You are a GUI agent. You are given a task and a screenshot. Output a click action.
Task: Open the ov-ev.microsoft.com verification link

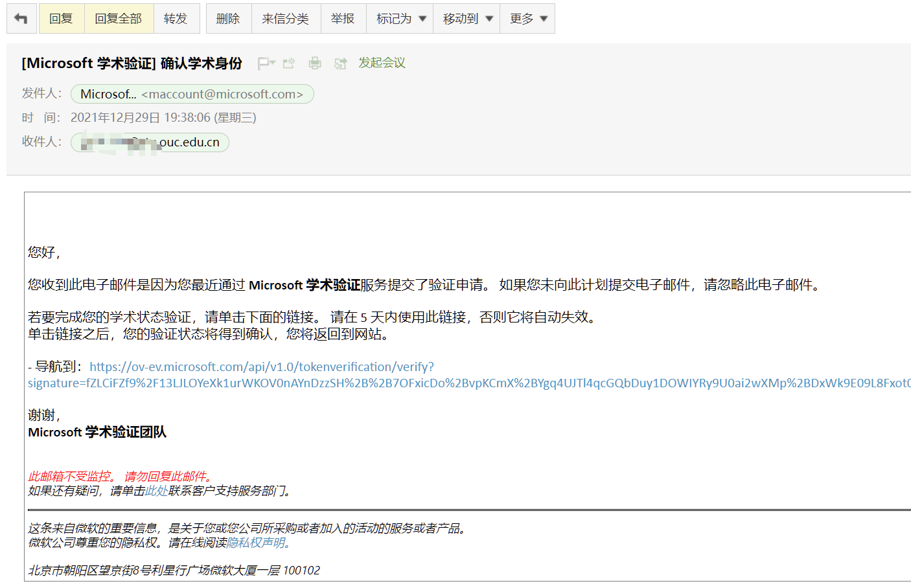(262, 367)
